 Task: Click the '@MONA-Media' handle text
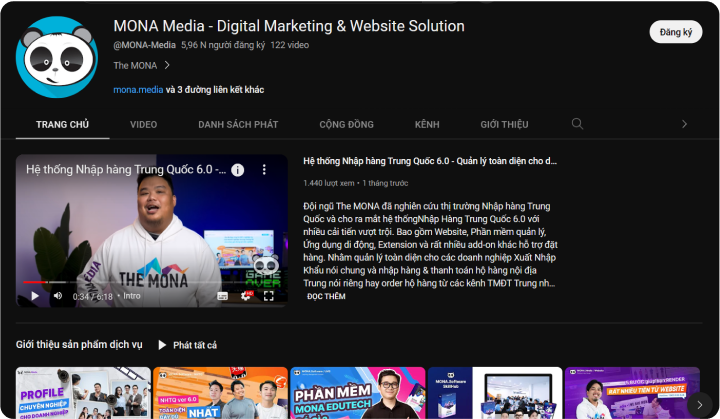(x=145, y=45)
